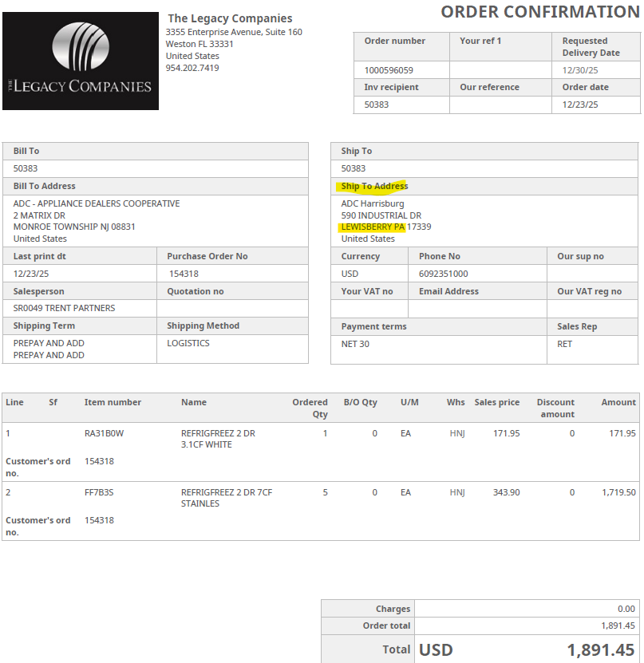This screenshot has width=644, height=663.
Task: Click line 2 amount 1,719.50
Action: (618, 492)
